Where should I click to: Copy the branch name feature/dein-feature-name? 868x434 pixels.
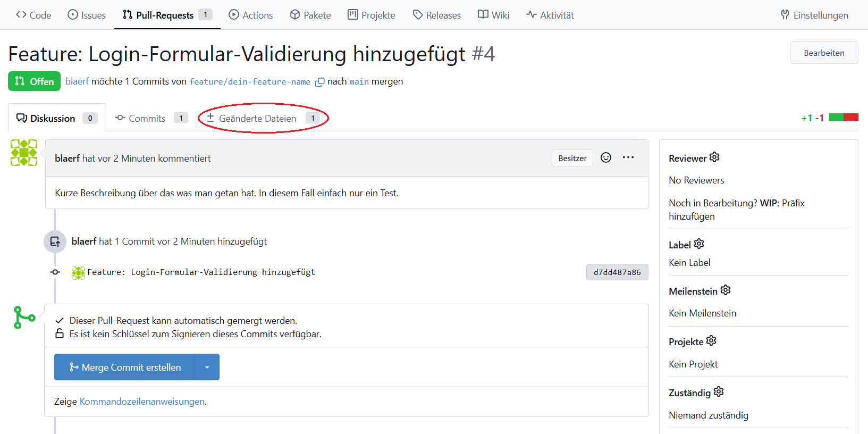click(319, 82)
